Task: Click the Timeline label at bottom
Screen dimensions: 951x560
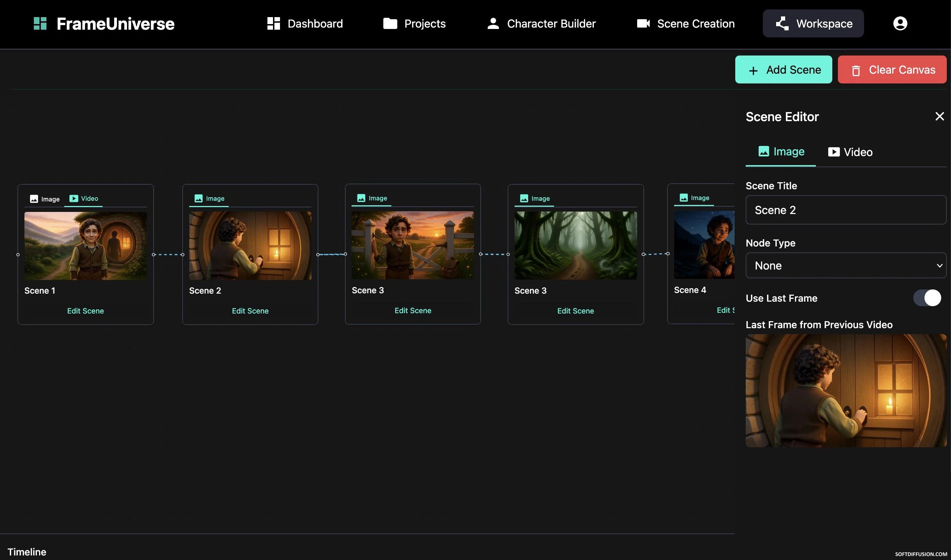Action: coord(27,552)
